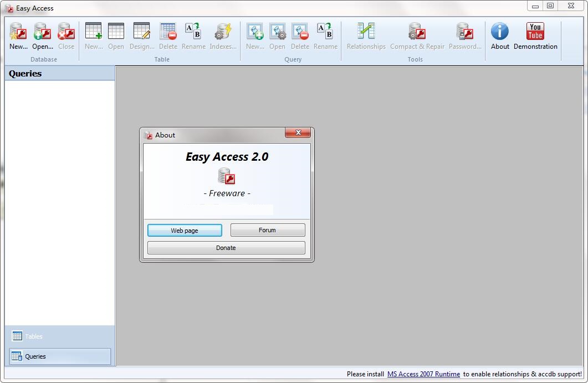The width and height of the screenshot is (588, 383).
Task: Create a new query from Query group
Action: pos(255,36)
